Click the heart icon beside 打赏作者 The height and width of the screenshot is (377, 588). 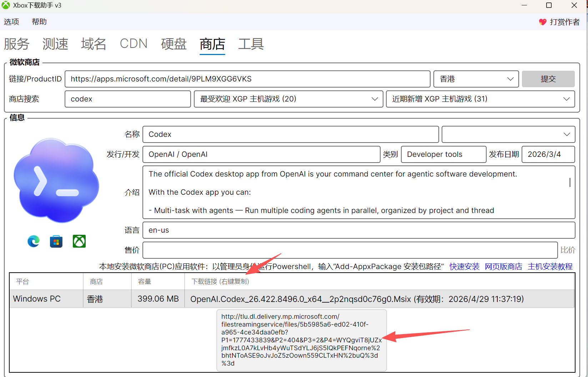point(543,22)
